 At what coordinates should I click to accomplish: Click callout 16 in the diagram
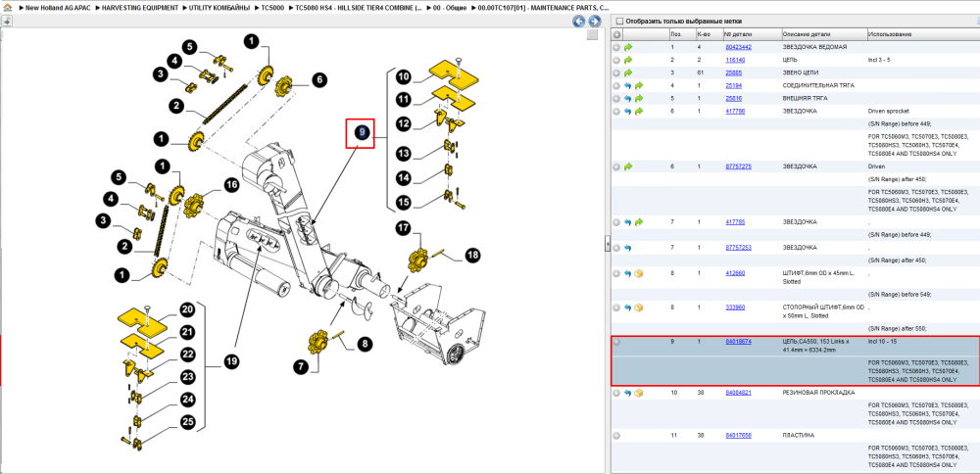[x=231, y=185]
